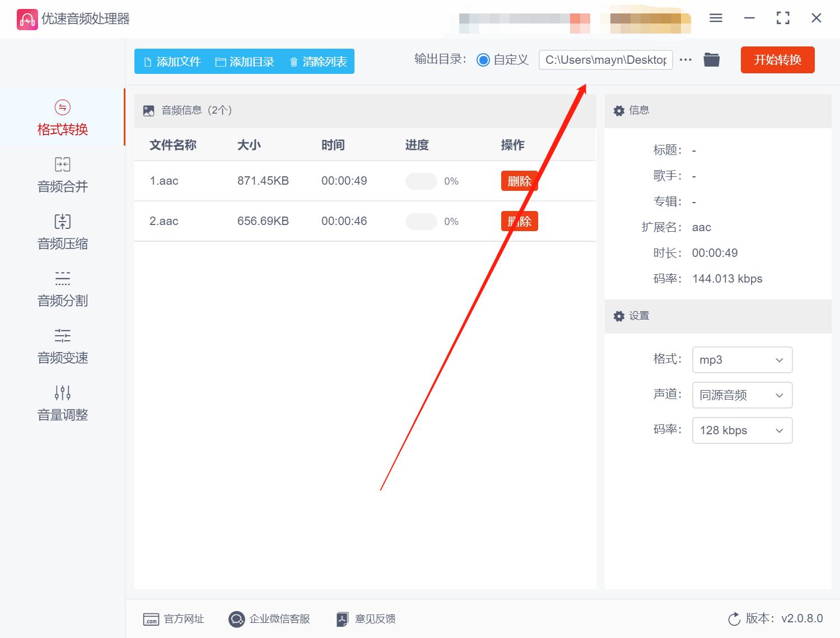Image resolution: width=840 pixels, height=638 pixels.
Task: Select the 音量调整 tool
Action: (62, 402)
